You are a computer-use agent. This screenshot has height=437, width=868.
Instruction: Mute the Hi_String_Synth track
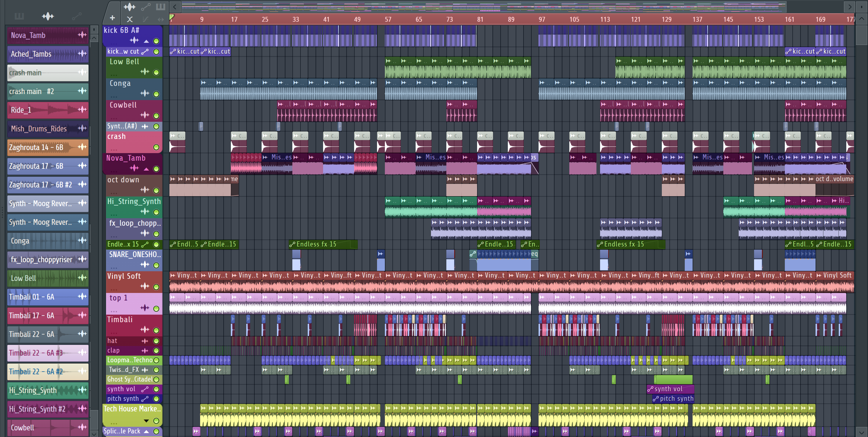point(156,212)
